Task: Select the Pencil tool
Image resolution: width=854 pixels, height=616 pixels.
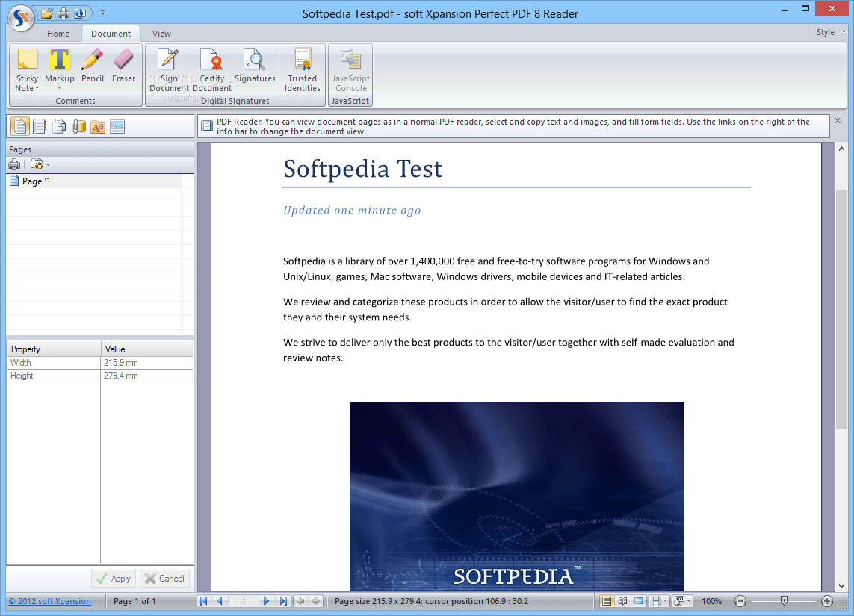Action: [93, 65]
